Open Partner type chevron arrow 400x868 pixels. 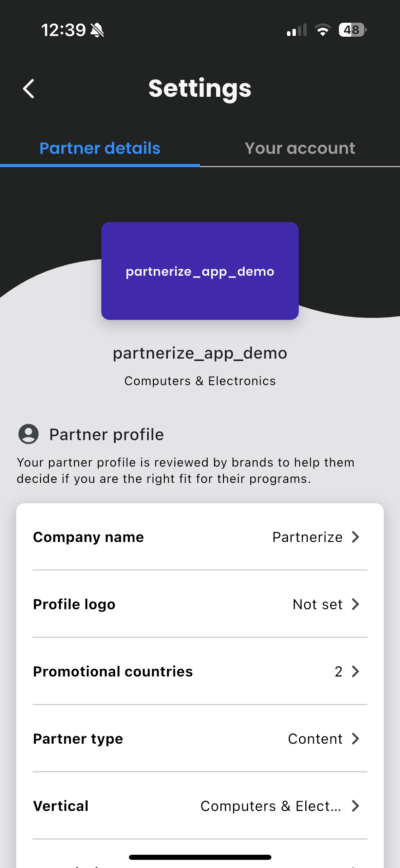355,739
